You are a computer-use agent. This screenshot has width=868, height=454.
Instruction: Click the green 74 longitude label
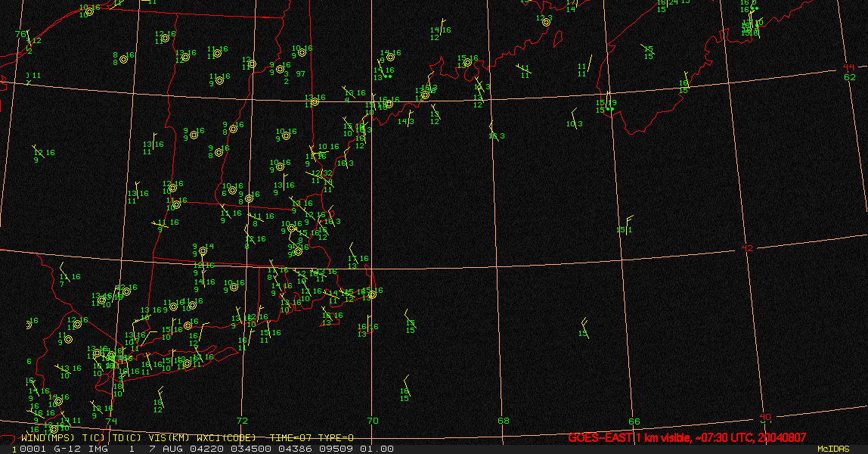point(111,421)
